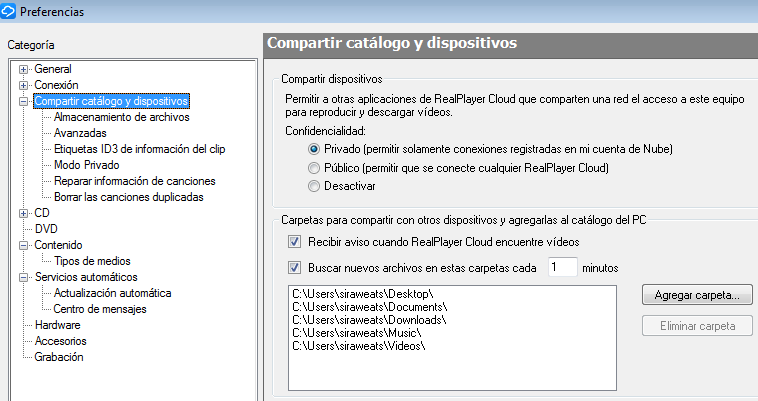Uncheck Recibir aviso cuando RealPlayer Cloud encuentre vídeos

pos(294,242)
